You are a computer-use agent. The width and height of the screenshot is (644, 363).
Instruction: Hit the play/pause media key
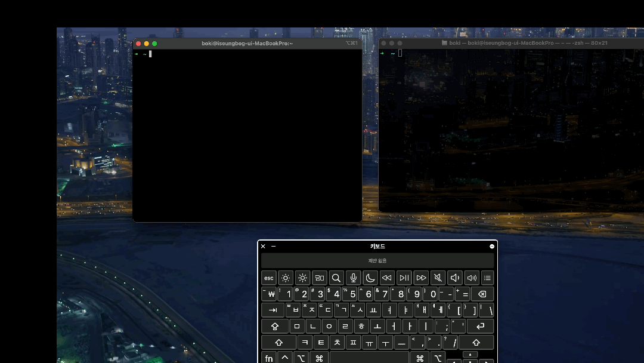pos(404,278)
